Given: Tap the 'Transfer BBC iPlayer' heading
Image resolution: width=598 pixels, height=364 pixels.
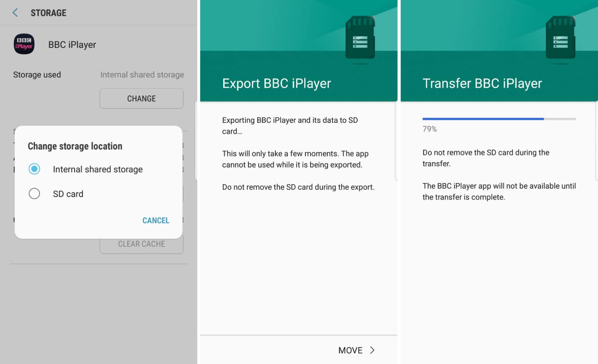Looking at the screenshot, I should (x=482, y=83).
